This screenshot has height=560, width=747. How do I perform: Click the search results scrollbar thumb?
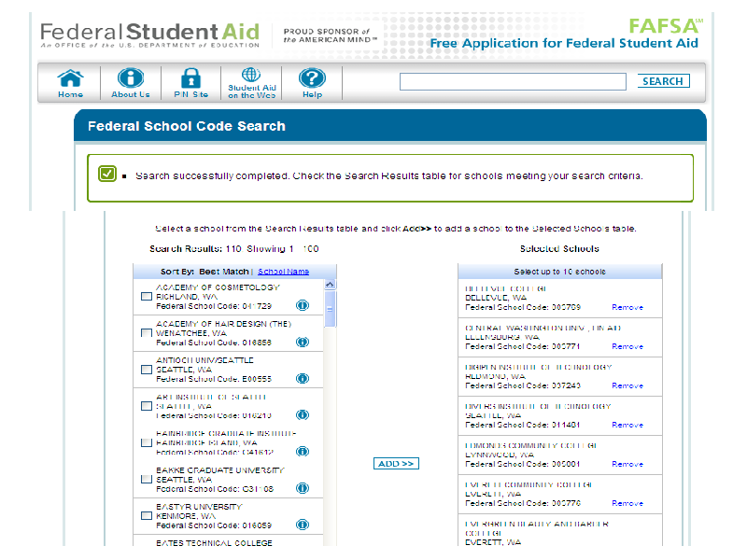pos(330,309)
